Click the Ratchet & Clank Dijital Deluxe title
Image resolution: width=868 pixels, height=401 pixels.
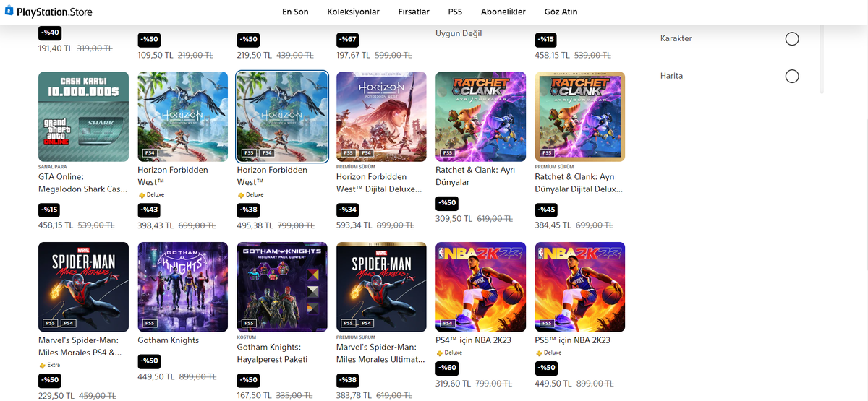(x=579, y=183)
